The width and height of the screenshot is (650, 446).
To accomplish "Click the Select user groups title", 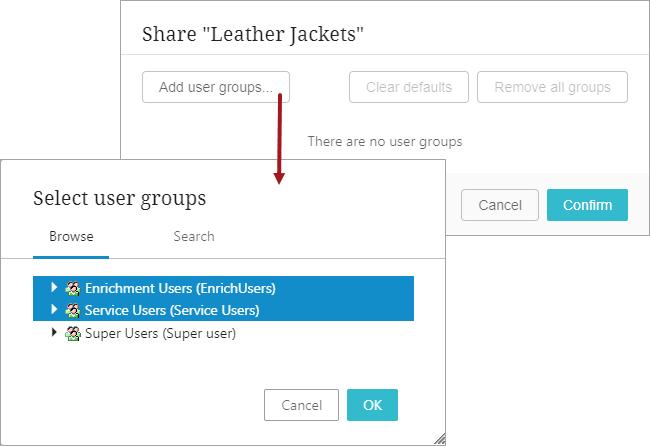I will (x=119, y=198).
